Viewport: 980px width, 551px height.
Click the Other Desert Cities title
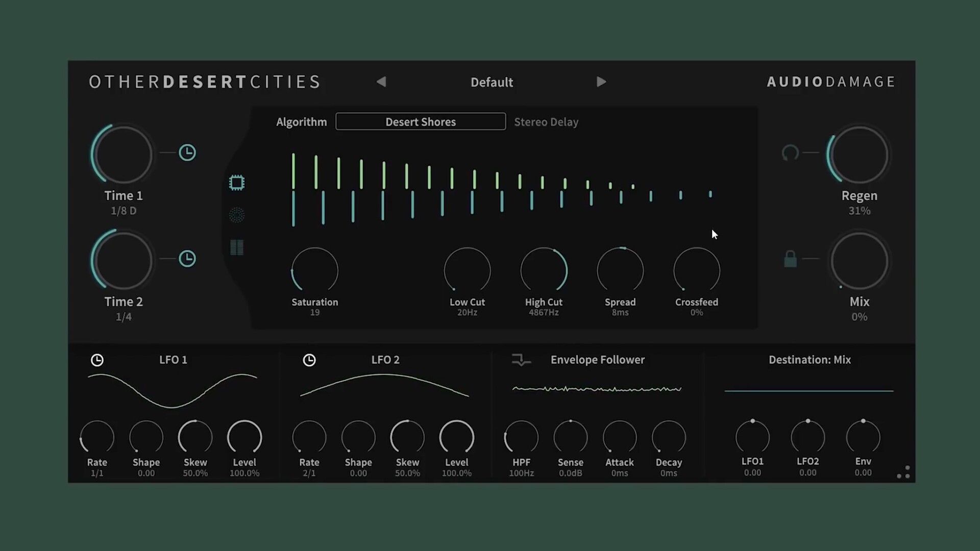tap(205, 82)
